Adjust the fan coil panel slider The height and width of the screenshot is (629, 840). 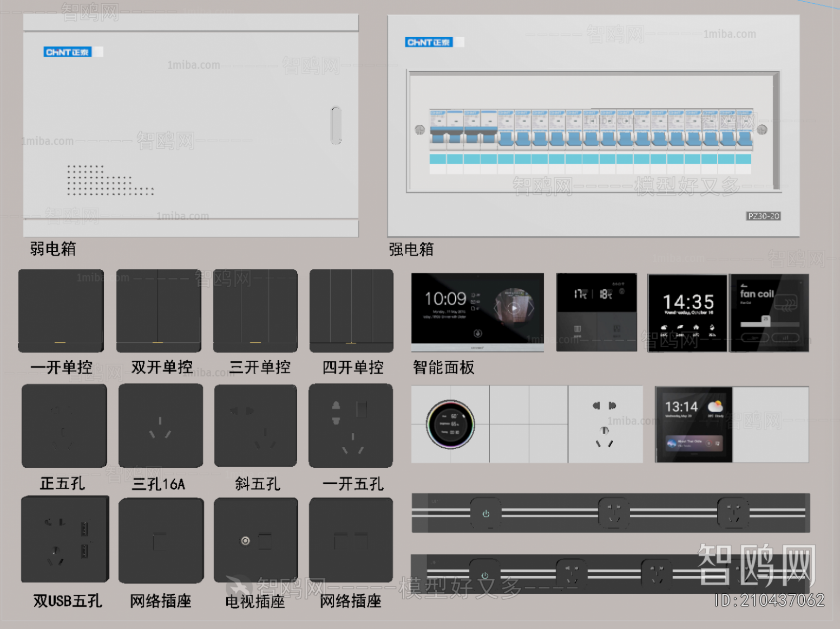click(x=766, y=322)
